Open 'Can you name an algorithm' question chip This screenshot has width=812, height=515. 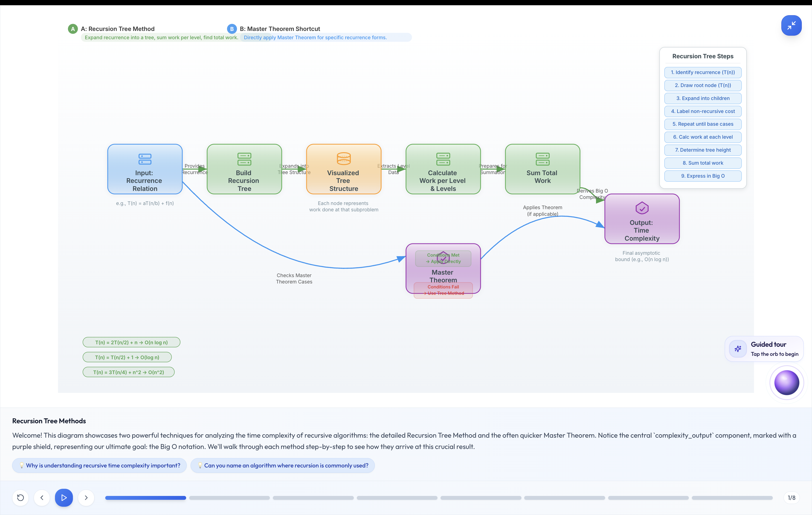283,466
